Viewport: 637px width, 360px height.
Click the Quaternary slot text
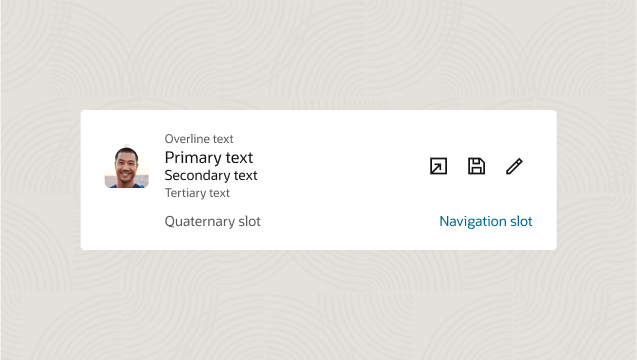click(212, 221)
